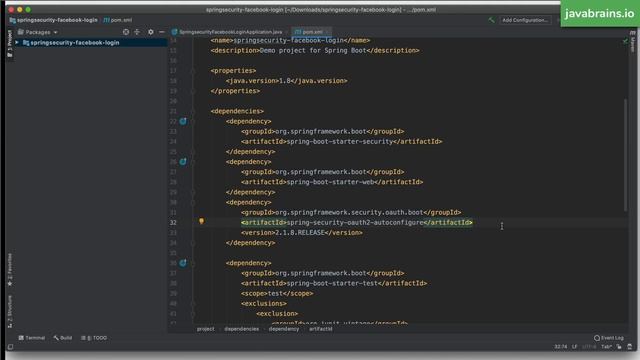This screenshot has width=640, height=360.
Task: Click the text spring-boot-starter-web
Action: tap(331, 182)
